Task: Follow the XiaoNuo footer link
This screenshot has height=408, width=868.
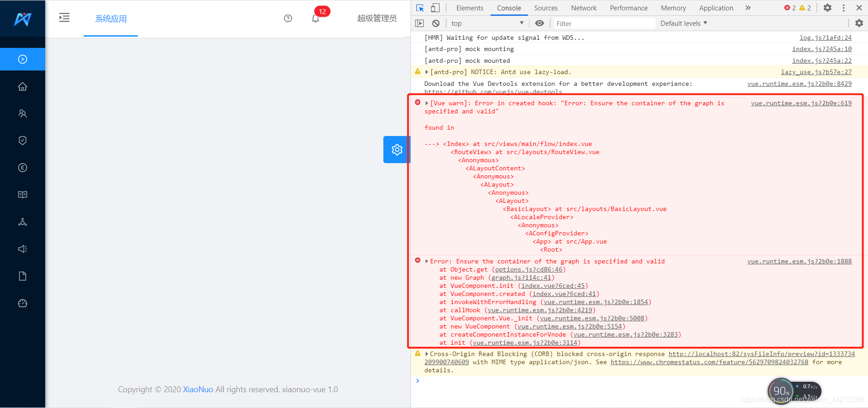Action: [x=198, y=389]
